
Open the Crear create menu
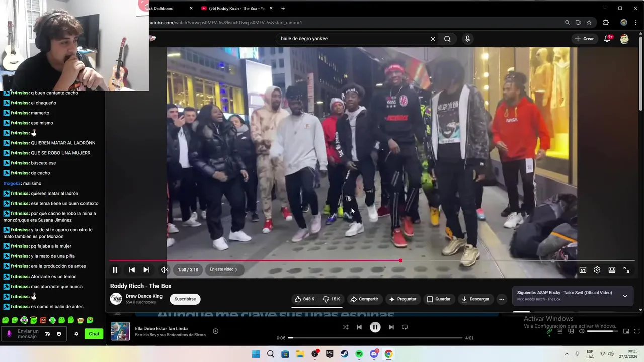584,39
